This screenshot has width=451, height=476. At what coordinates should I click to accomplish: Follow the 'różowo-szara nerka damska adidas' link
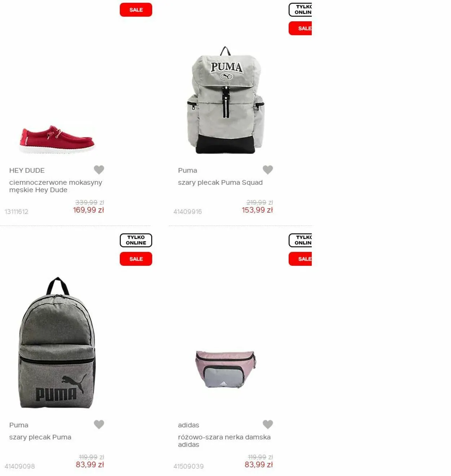224,441
